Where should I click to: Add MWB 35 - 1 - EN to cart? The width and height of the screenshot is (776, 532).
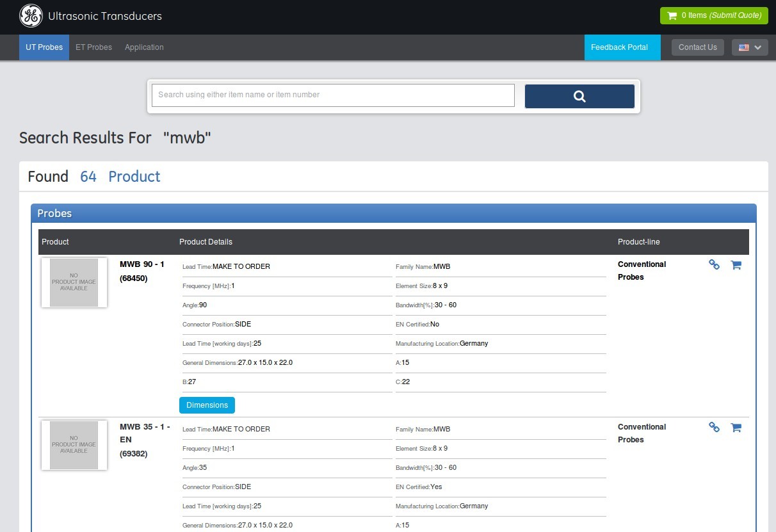736,427
